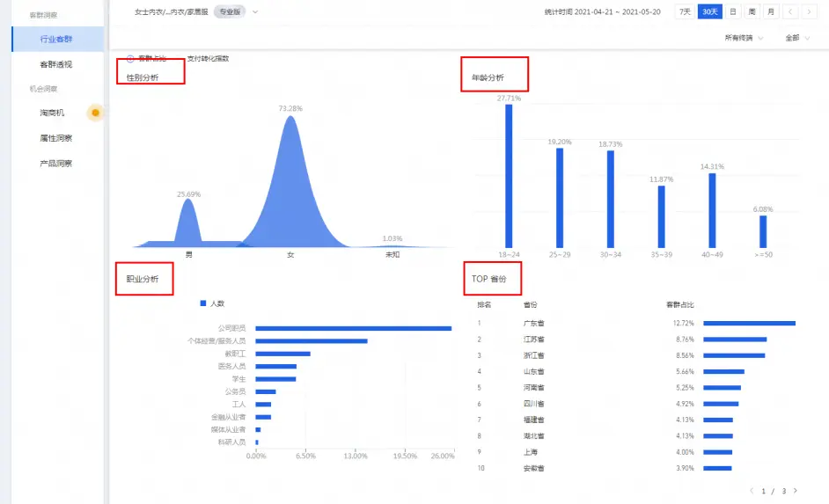Click the TOP 省份 section title
829x504 pixels.
point(489,279)
